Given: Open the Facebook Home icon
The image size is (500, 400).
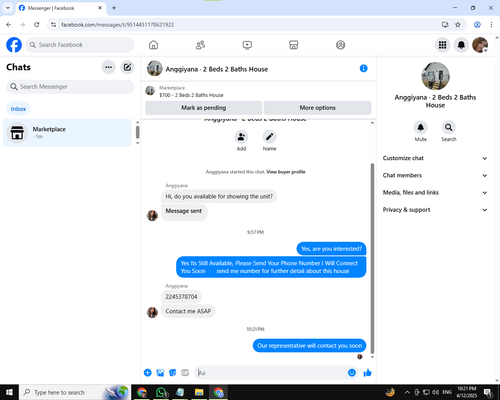Looking at the screenshot, I should pyautogui.click(x=153, y=45).
